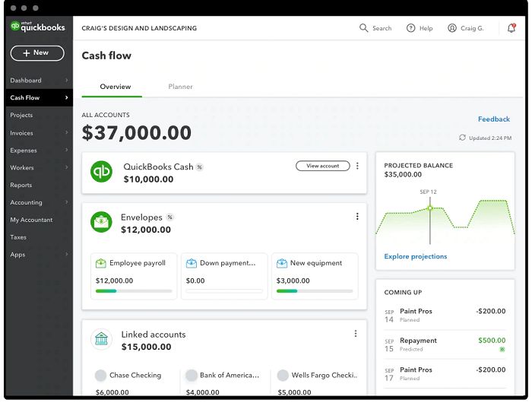Open the QuickBooks Cash three-dot menu

[x=357, y=166]
